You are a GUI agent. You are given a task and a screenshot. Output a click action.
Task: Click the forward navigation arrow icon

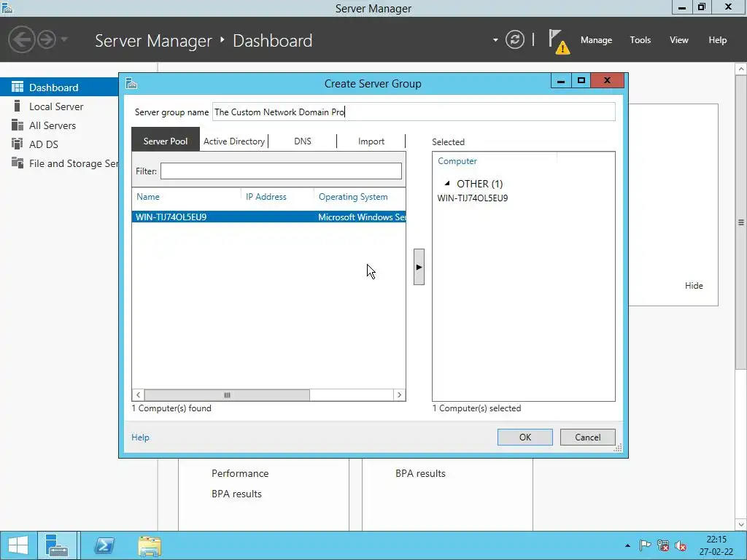(47, 39)
